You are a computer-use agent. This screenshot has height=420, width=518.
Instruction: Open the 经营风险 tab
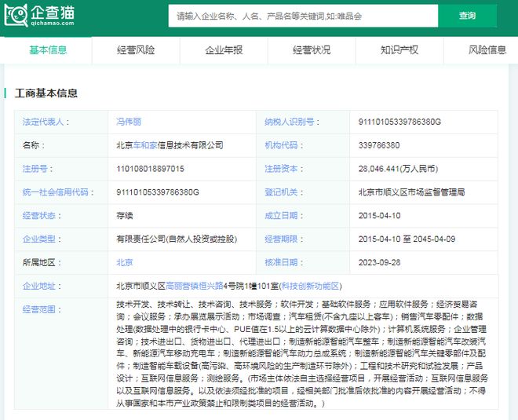(x=136, y=50)
